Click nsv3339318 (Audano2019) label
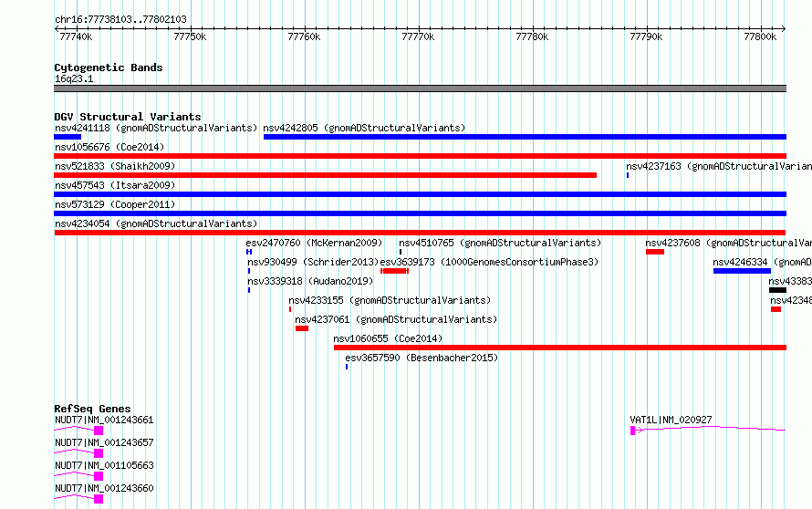Image resolution: width=812 pixels, height=509 pixels. pos(310,281)
